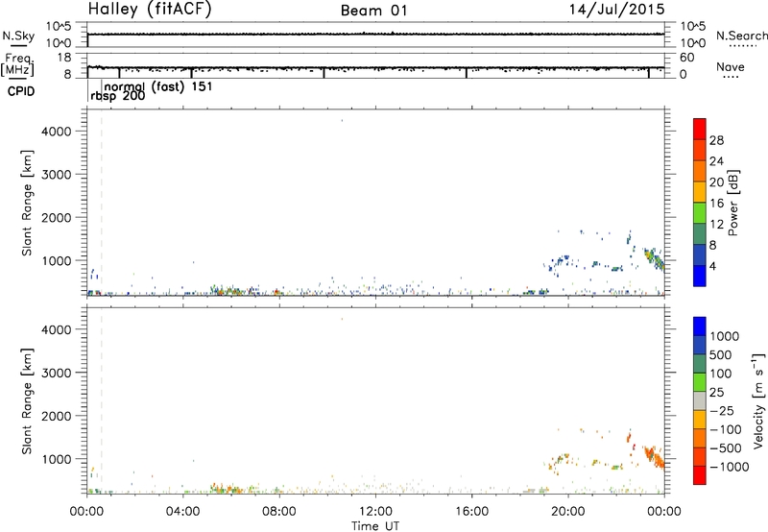Click the 'Beam 01' label
768x532 pixels.
tap(373, 11)
